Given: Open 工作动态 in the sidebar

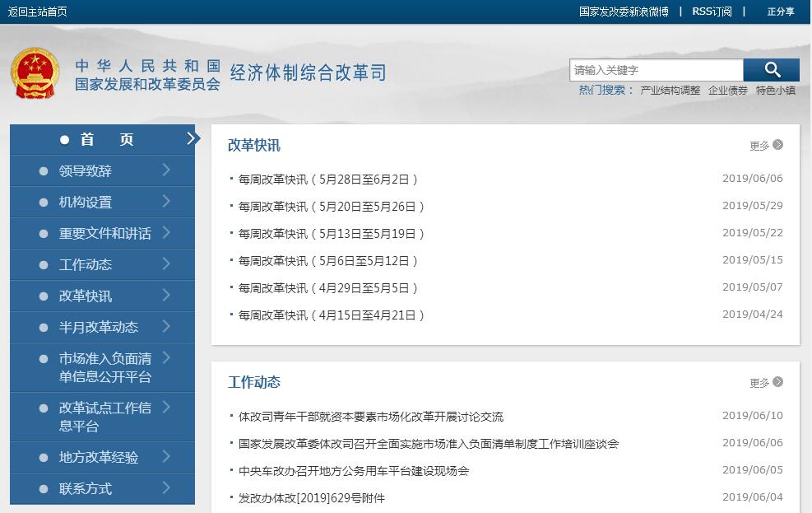Looking at the screenshot, I should click(x=85, y=264).
